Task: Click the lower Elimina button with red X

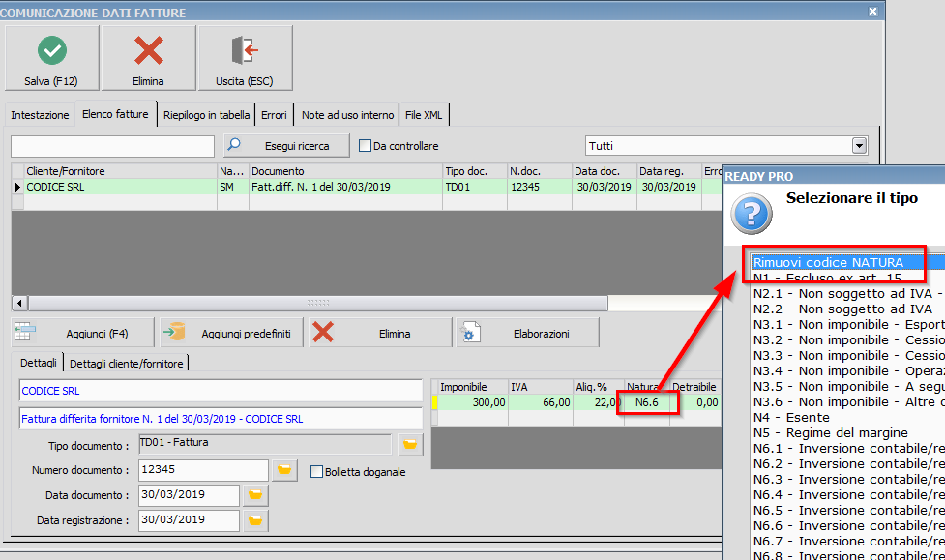Action: pyautogui.click(x=380, y=334)
